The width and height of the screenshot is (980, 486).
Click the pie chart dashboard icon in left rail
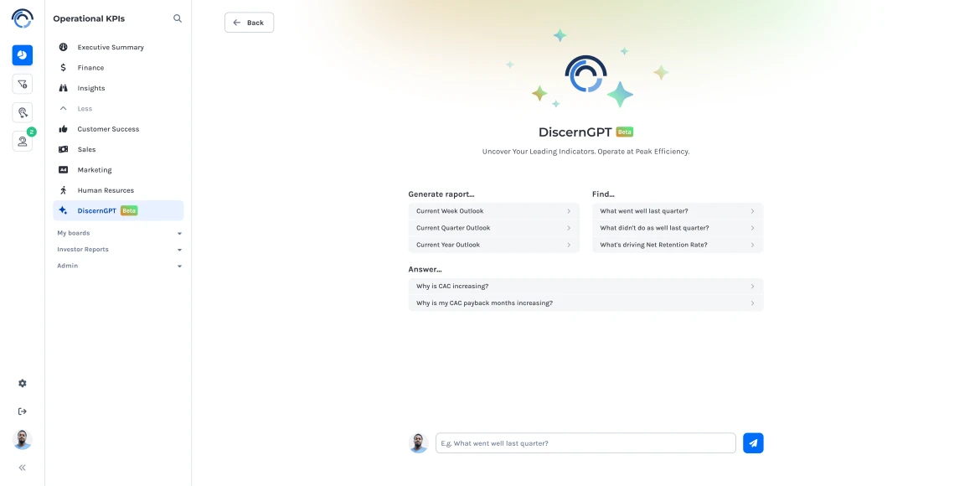(23, 55)
